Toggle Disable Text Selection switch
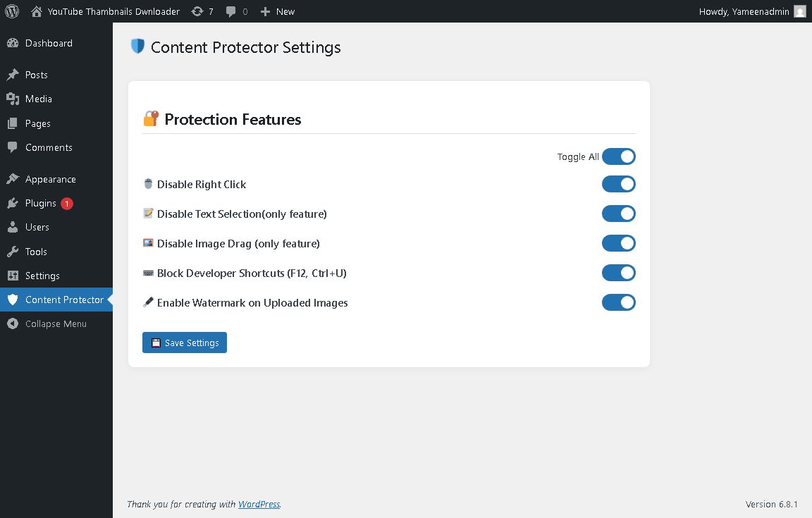The height and width of the screenshot is (518, 812). [x=618, y=214]
